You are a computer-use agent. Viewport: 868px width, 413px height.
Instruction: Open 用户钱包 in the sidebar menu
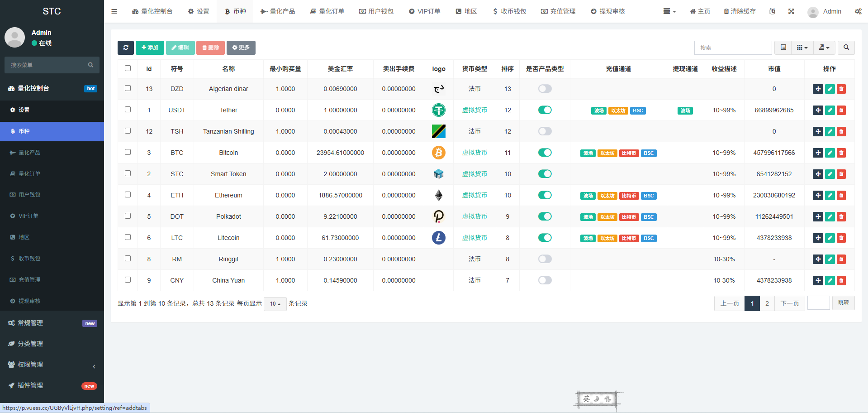click(x=29, y=195)
